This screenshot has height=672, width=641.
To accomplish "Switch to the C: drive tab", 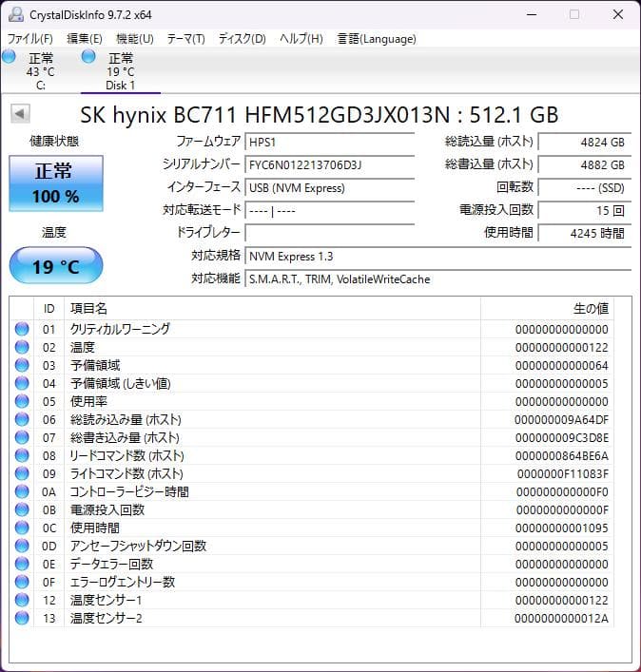I will click(x=40, y=71).
